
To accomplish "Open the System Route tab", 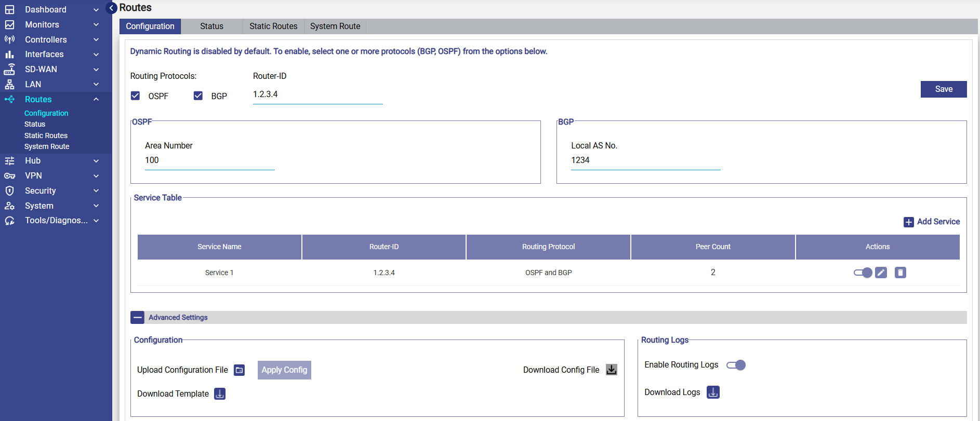I will pyautogui.click(x=335, y=26).
